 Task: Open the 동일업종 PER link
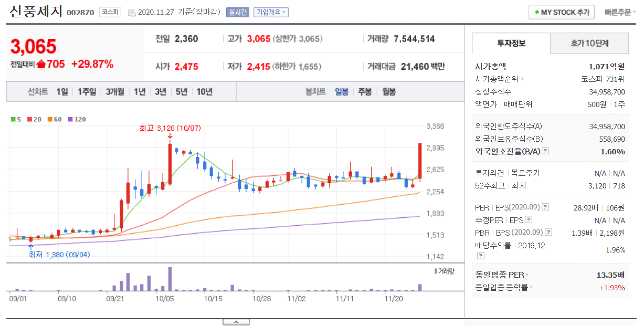click(500, 275)
